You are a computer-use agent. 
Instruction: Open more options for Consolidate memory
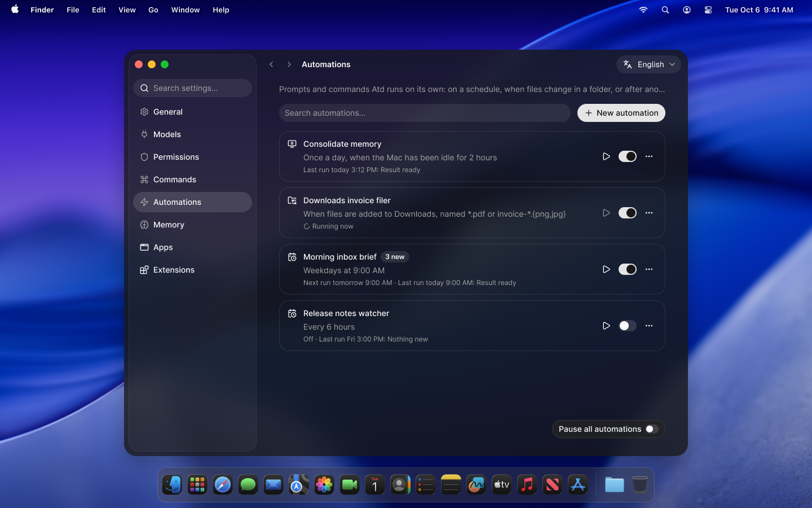coord(649,156)
